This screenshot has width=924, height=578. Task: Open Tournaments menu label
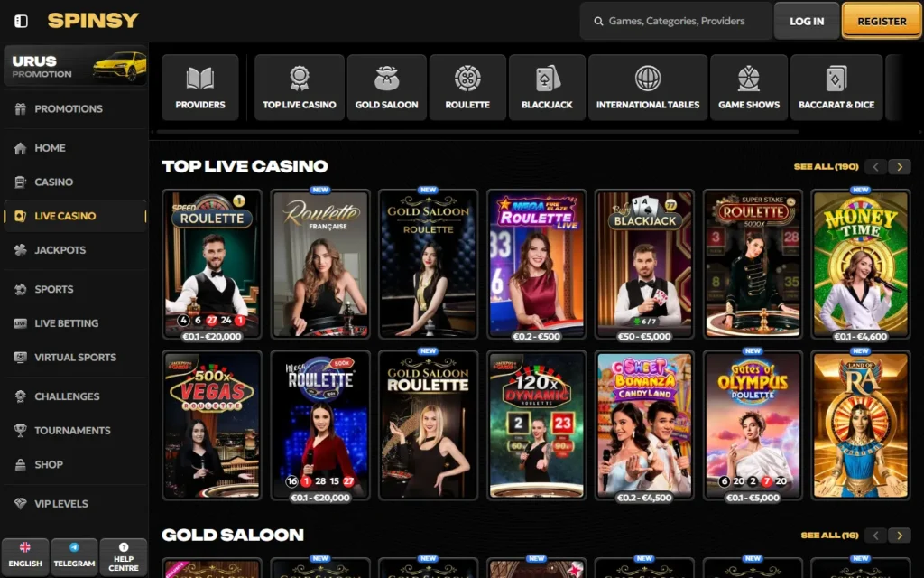coord(72,431)
